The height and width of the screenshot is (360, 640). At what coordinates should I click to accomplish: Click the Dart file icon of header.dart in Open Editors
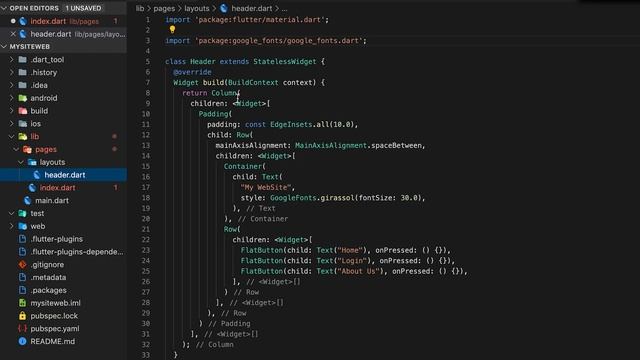coord(23,34)
